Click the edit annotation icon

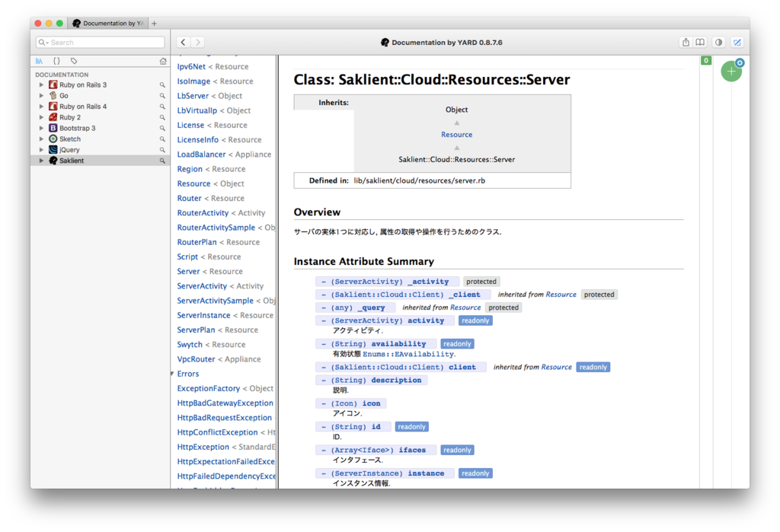pyautogui.click(x=737, y=43)
